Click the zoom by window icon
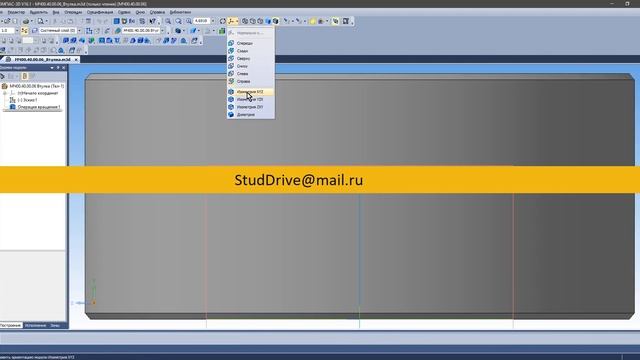The image size is (640, 360). pos(178,21)
